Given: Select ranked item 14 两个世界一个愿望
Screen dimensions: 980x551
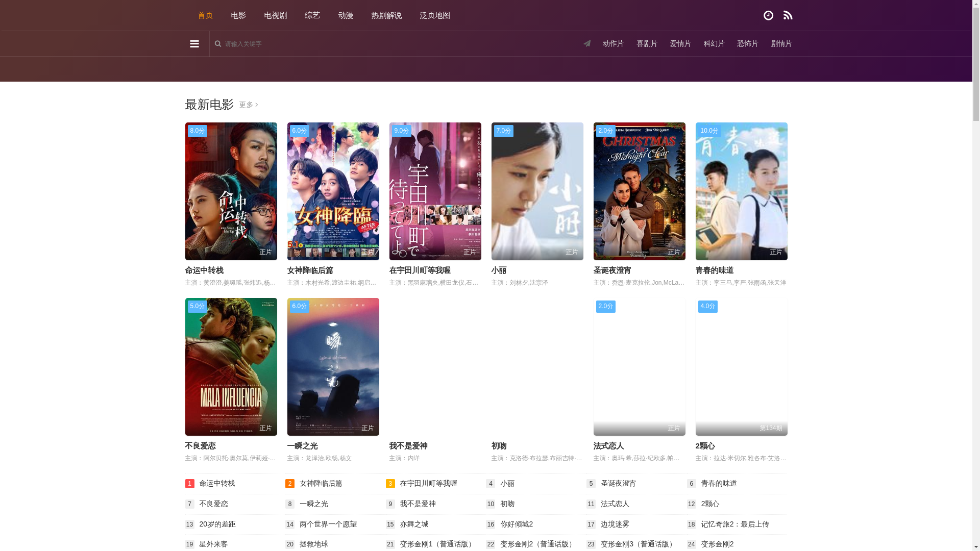Looking at the screenshot, I should (x=328, y=524).
